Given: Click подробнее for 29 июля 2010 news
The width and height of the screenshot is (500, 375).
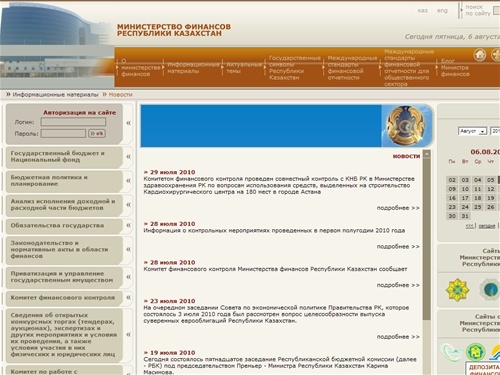Looking at the screenshot, I should point(398,208).
